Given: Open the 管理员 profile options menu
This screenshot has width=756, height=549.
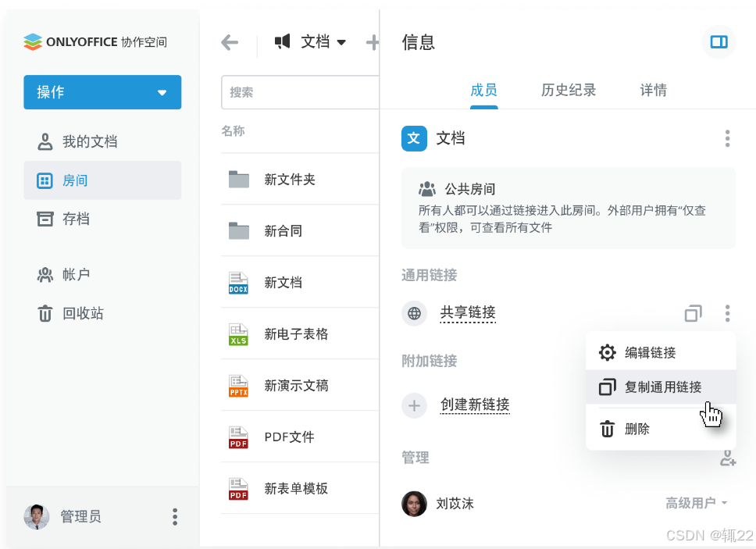Looking at the screenshot, I should (175, 517).
